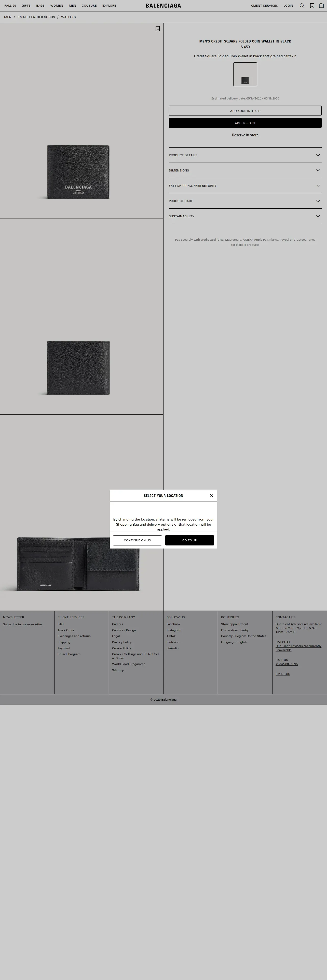Open Cookie Policy link
327x980 pixels.
(x=121, y=648)
